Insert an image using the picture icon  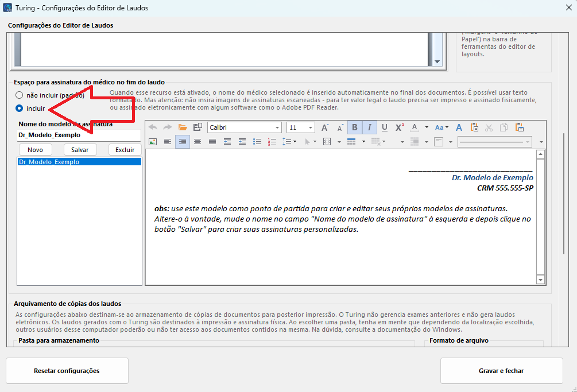click(153, 142)
